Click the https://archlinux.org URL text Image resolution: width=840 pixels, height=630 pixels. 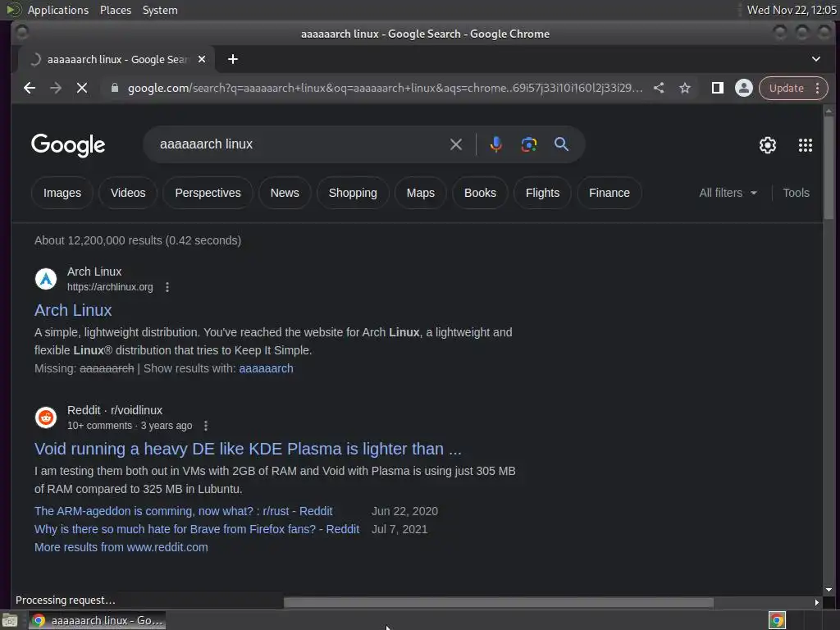coord(110,287)
